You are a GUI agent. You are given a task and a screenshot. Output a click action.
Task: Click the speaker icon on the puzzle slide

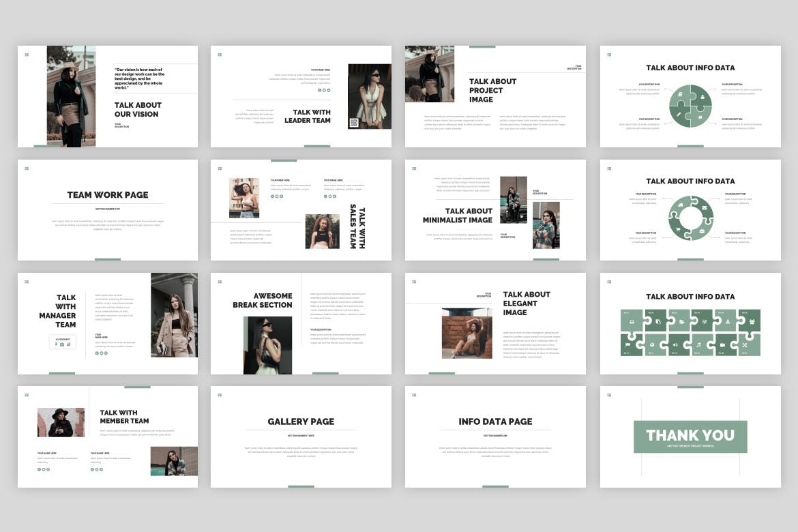(675, 344)
